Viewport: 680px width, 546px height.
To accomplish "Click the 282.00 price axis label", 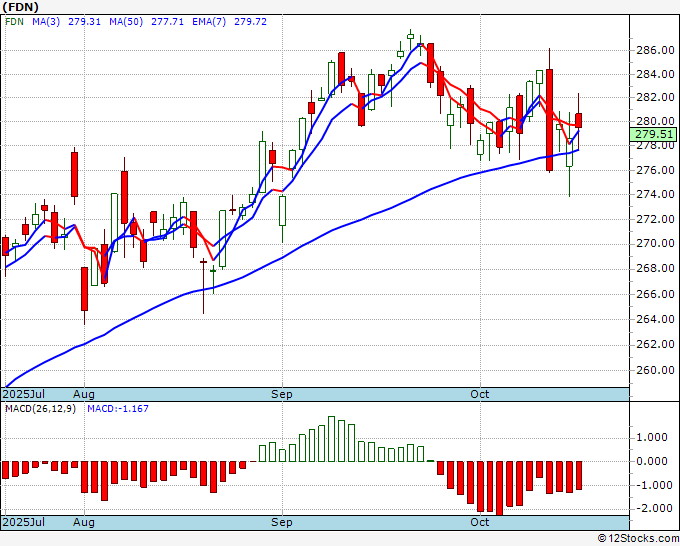I will click(x=655, y=97).
